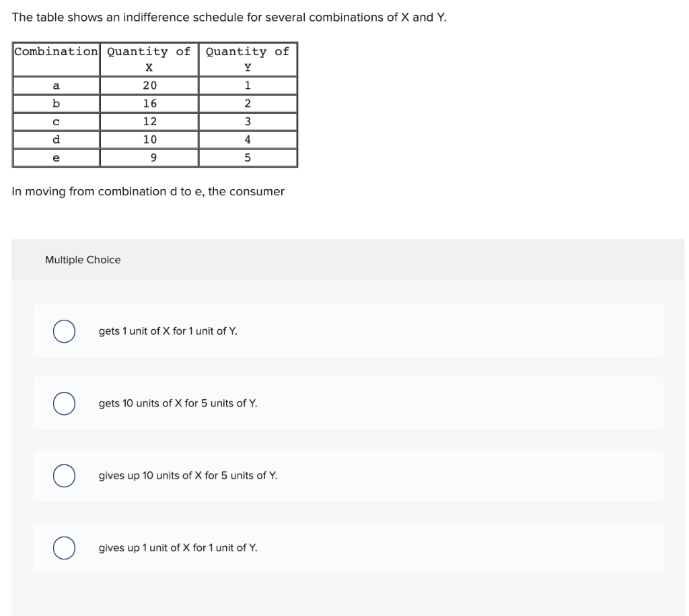This screenshot has width=689, height=616.
Task: Click the 'Multiple Choice' header label
Action: click(81, 260)
